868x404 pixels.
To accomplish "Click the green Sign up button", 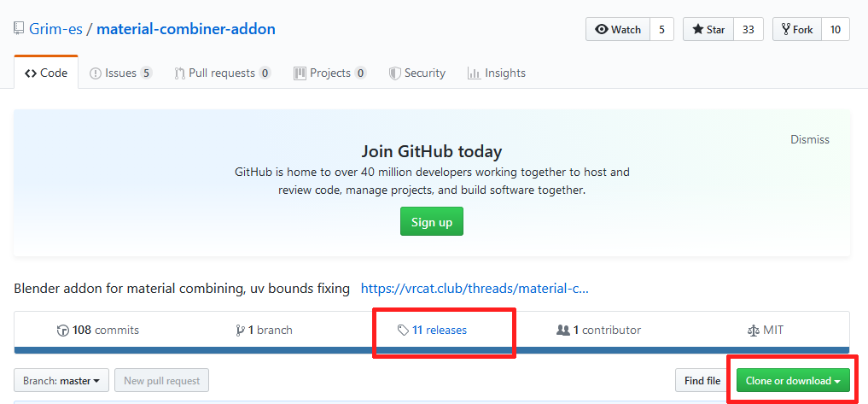I will tap(432, 222).
